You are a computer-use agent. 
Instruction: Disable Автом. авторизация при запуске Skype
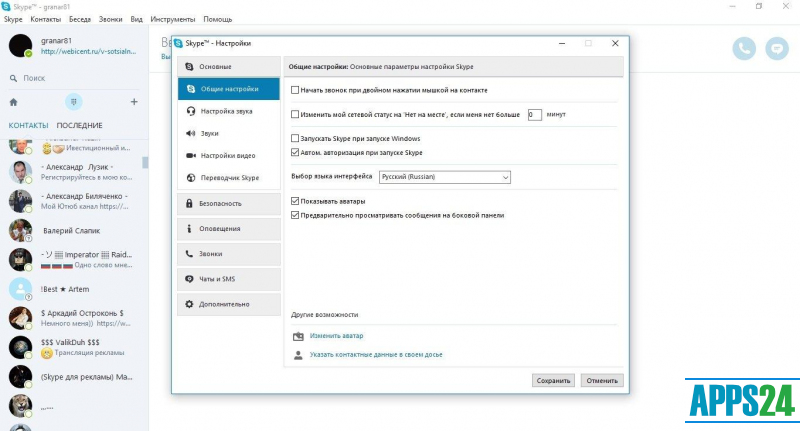[294, 152]
